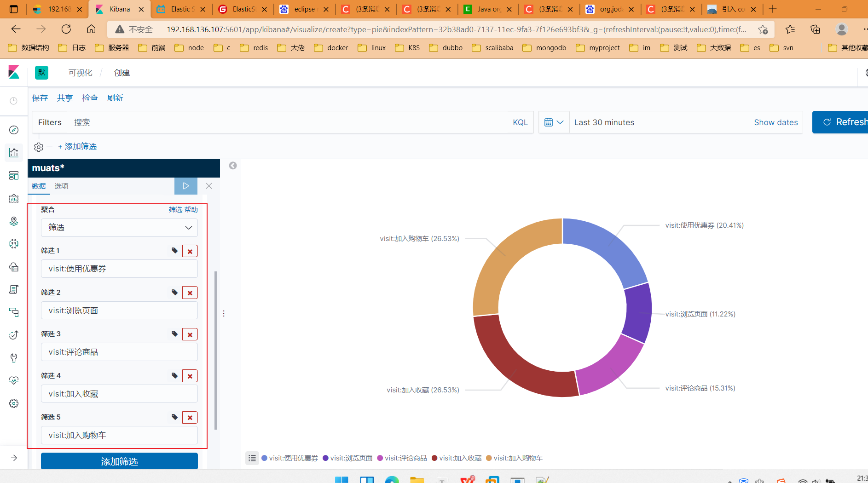Toggle the legend list icon
This screenshot has width=868, height=483.
click(252, 458)
